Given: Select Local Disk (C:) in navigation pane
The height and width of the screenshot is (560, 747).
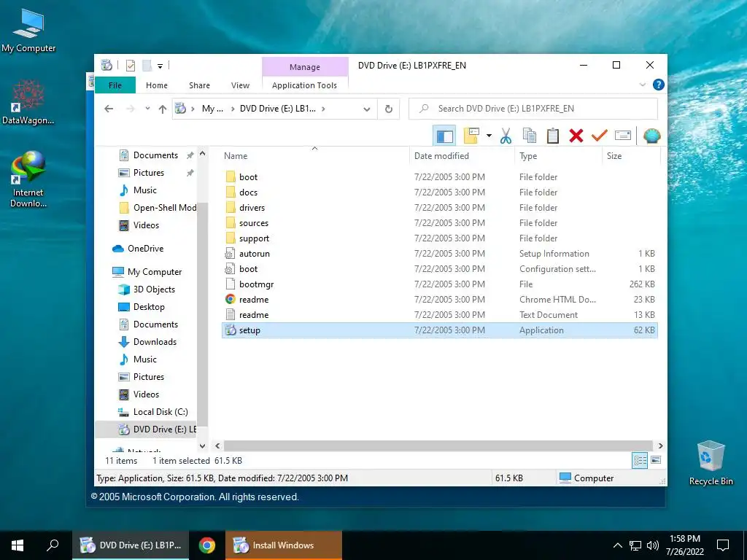Looking at the screenshot, I should 160,412.
